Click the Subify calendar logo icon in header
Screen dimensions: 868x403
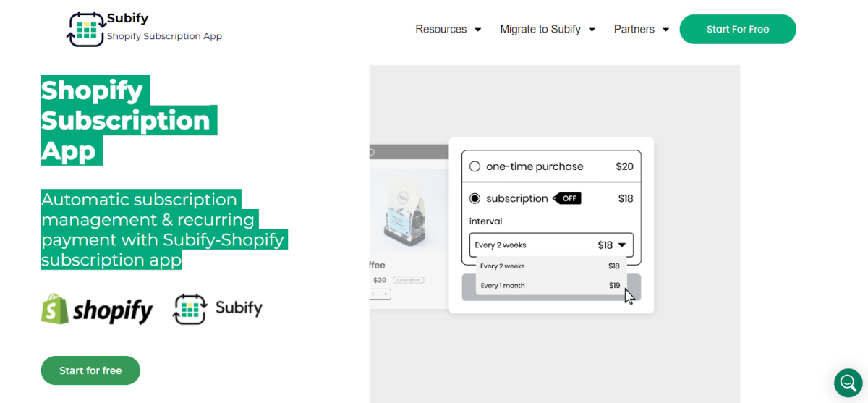point(85,29)
